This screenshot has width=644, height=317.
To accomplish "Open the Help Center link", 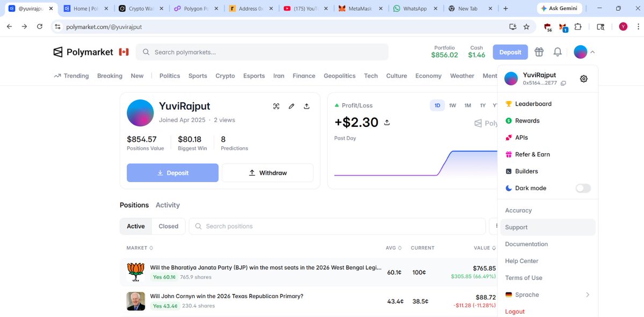I will tap(548, 261).
